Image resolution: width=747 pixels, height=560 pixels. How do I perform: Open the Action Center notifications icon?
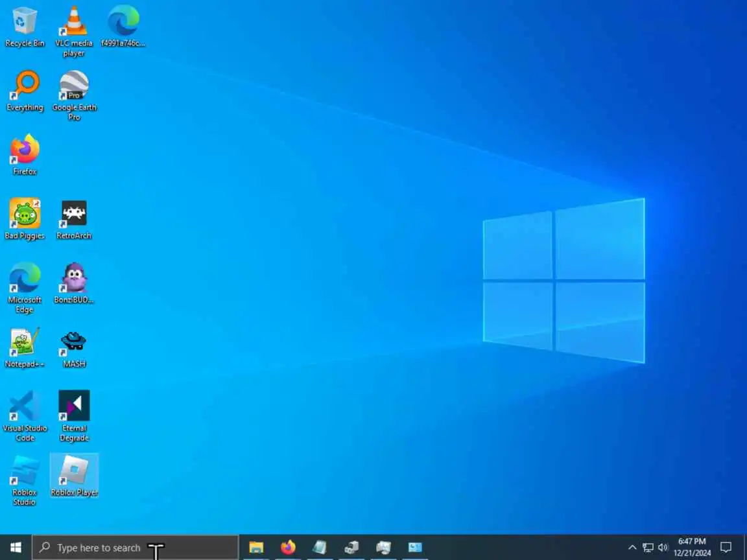(726, 548)
